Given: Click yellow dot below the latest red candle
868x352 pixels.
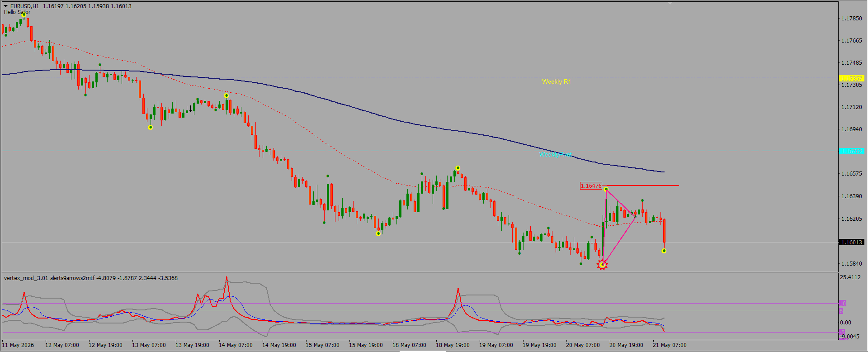Looking at the screenshot, I should click(x=664, y=251).
